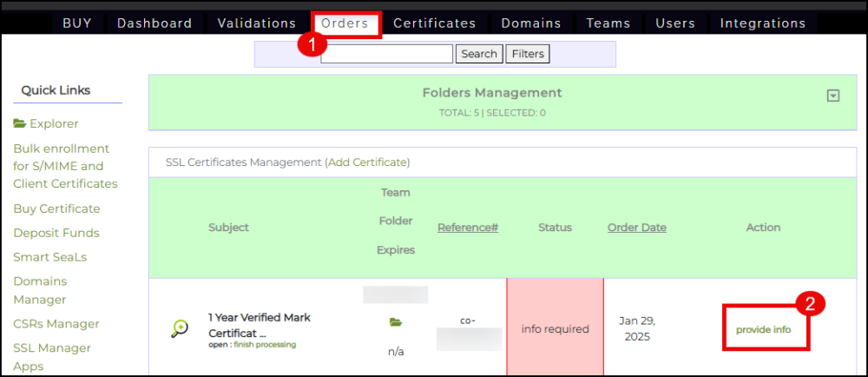
Task: Open the Validations tab
Action: (256, 23)
